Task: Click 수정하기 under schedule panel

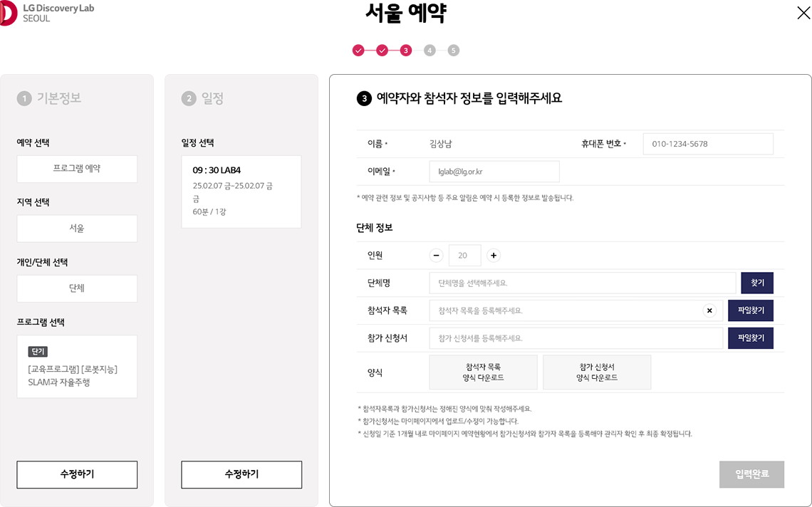Action: tap(242, 474)
